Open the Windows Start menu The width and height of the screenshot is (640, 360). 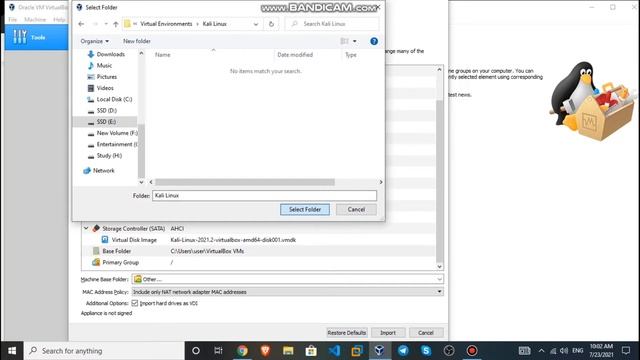[x=12, y=351]
